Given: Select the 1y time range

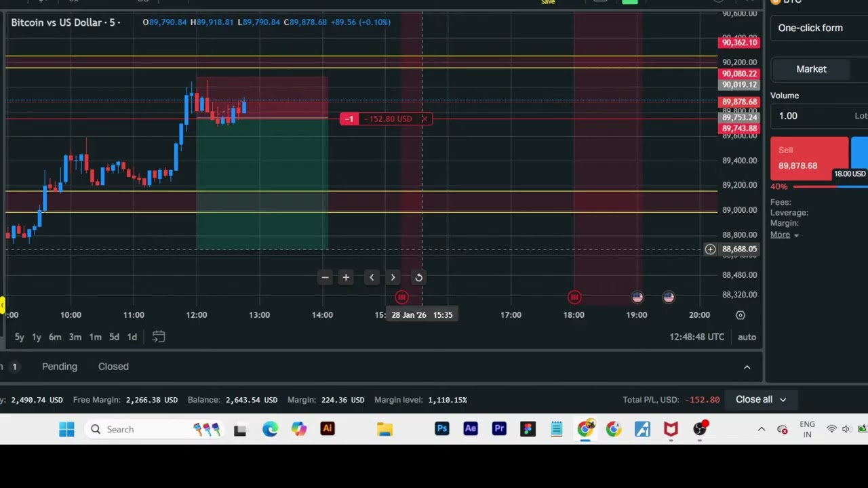Looking at the screenshot, I should [x=37, y=337].
